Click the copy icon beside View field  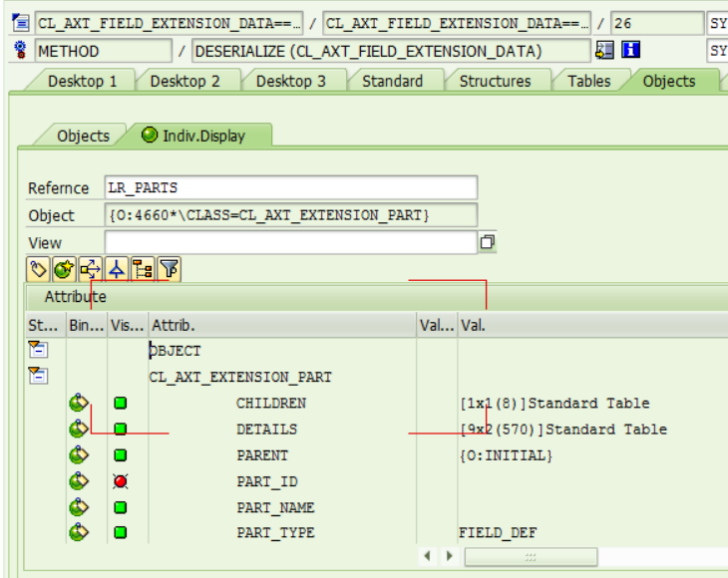point(487,242)
